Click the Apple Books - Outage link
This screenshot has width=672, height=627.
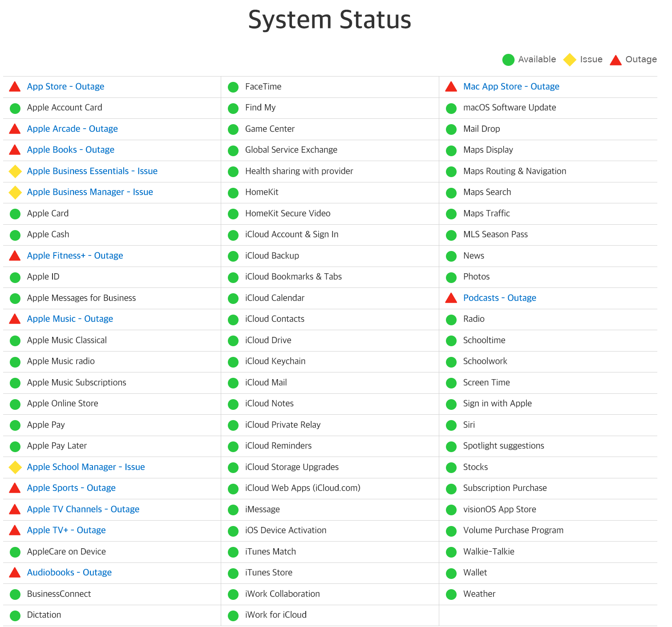71,150
